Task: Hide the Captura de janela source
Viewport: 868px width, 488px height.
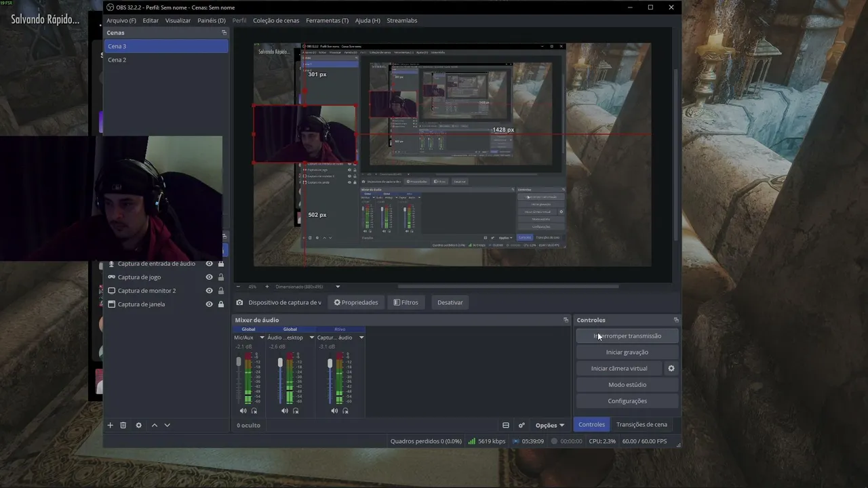Action: 209,304
